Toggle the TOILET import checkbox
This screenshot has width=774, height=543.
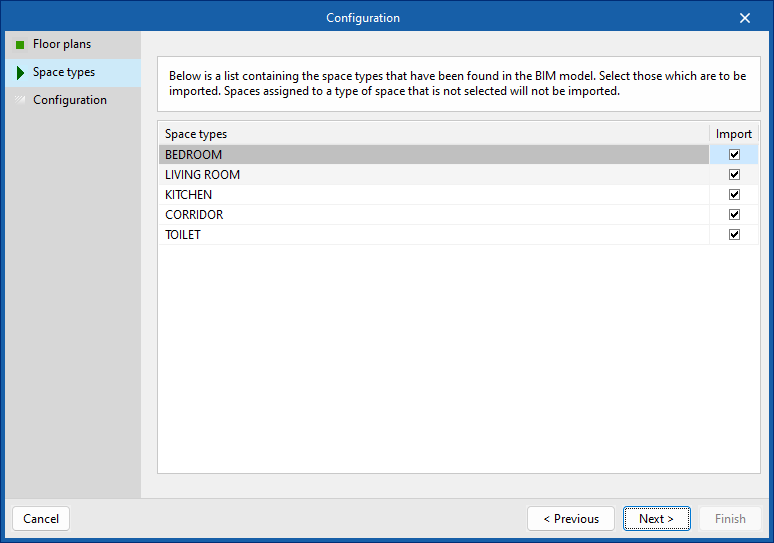point(734,235)
